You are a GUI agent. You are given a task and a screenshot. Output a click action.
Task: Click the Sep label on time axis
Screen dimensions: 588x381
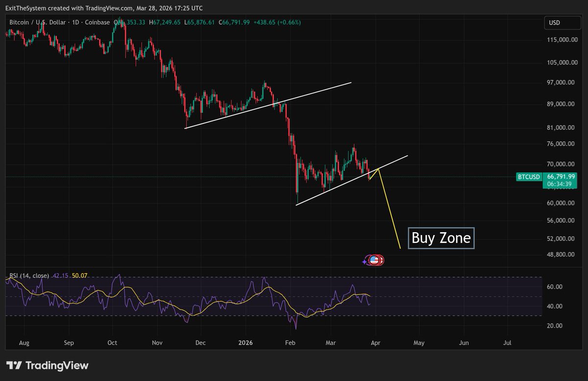click(x=69, y=343)
